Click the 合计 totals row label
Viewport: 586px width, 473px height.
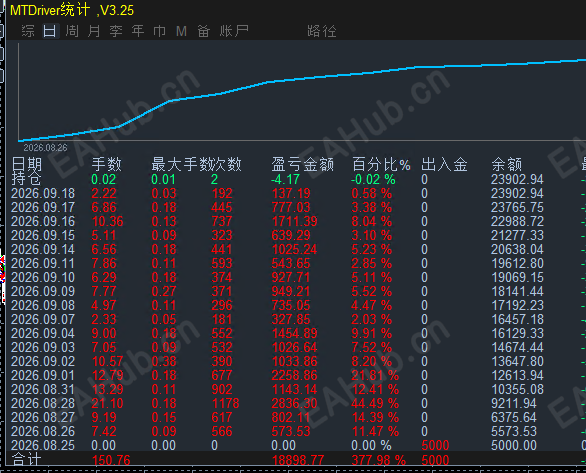tap(26, 460)
